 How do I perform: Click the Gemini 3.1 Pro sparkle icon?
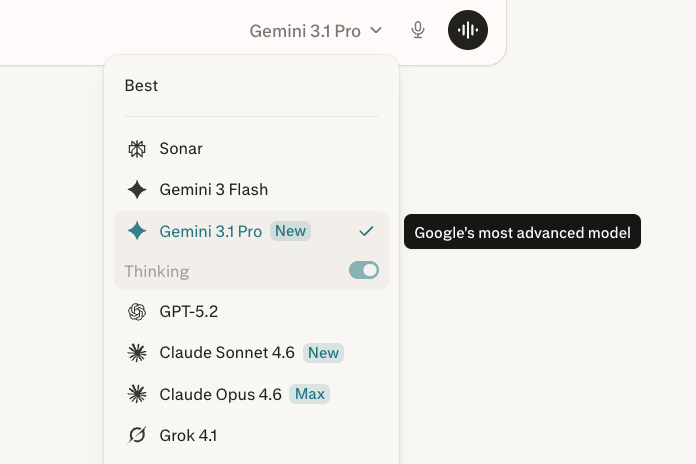(137, 231)
